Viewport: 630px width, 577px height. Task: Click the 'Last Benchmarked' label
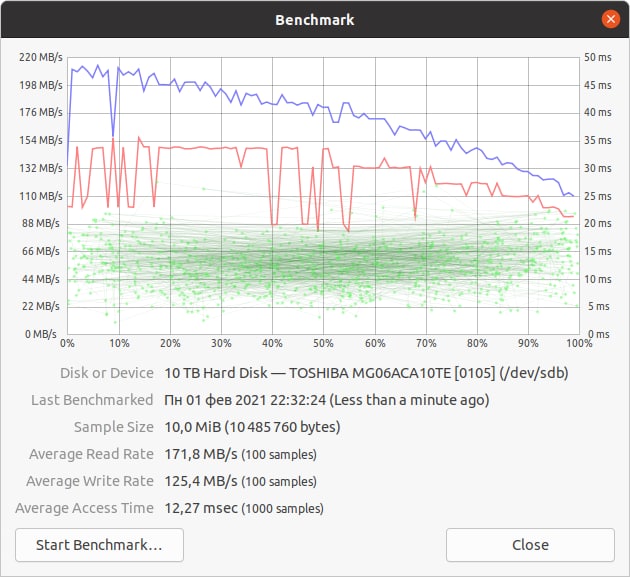click(92, 400)
